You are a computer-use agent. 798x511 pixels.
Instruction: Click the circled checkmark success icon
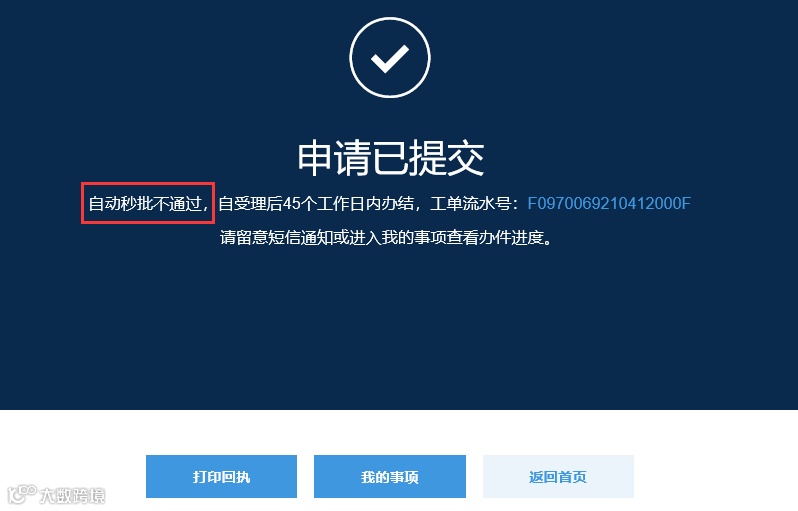pyautogui.click(x=390, y=58)
